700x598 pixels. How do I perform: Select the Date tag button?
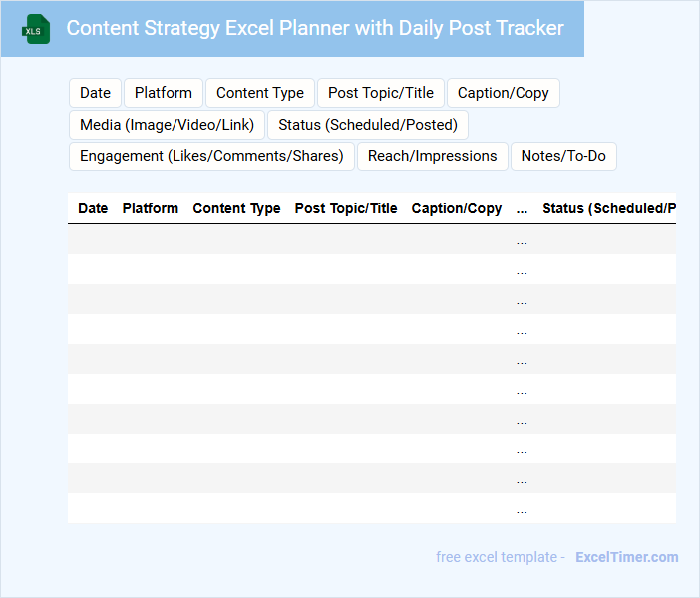point(95,93)
